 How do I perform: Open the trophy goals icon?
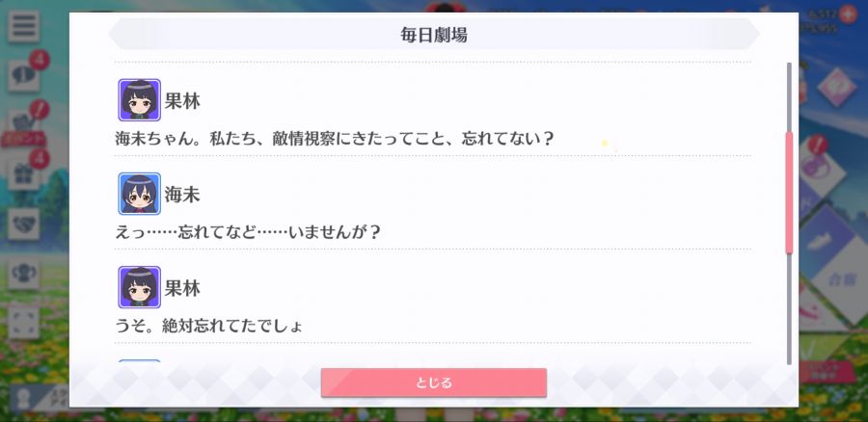click(24, 274)
